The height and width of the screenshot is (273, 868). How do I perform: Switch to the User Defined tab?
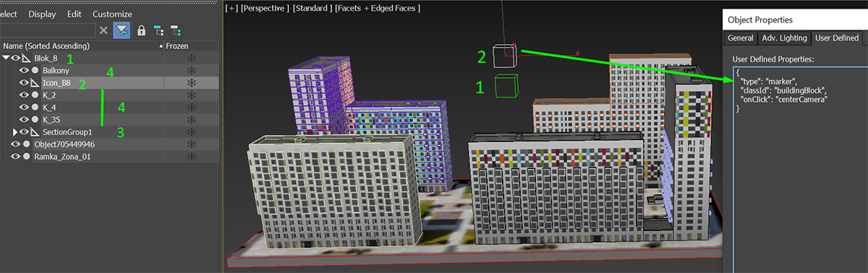click(836, 38)
